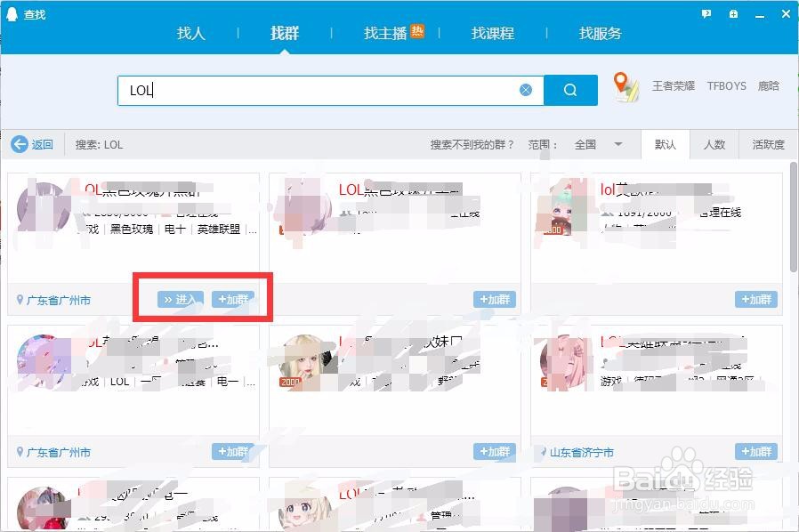Switch to the 找人 tab
Screen dimensions: 799x532
(191, 34)
